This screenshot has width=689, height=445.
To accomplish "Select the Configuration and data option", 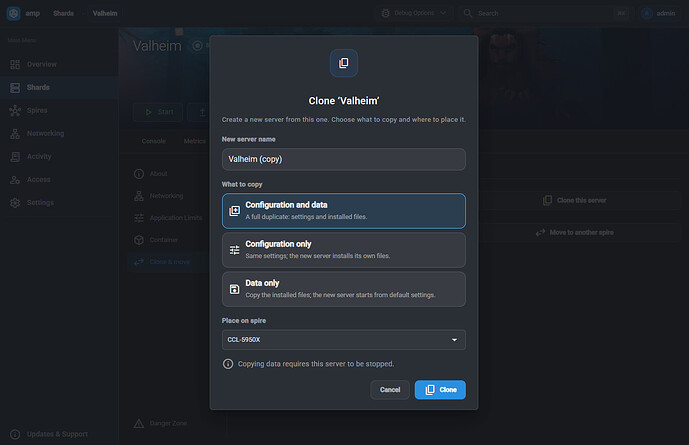I will point(344,211).
